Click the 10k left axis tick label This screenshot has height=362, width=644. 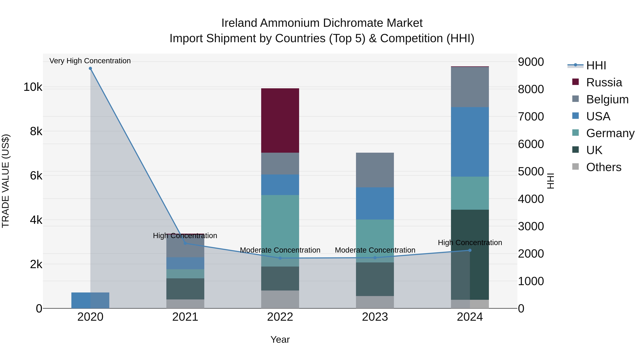click(x=33, y=87)
